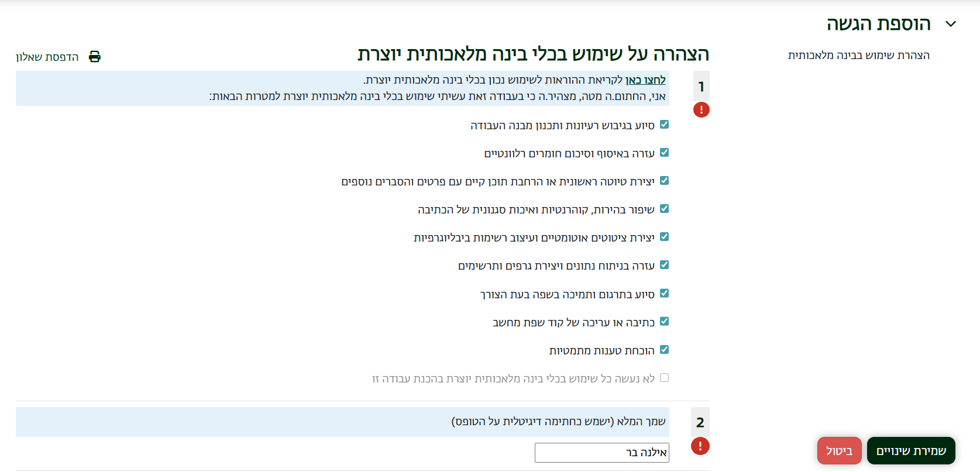
Task: Uncheck עזרה באיסוף וסיכום חומרים רלוונטיים
Action: (664, 153)
